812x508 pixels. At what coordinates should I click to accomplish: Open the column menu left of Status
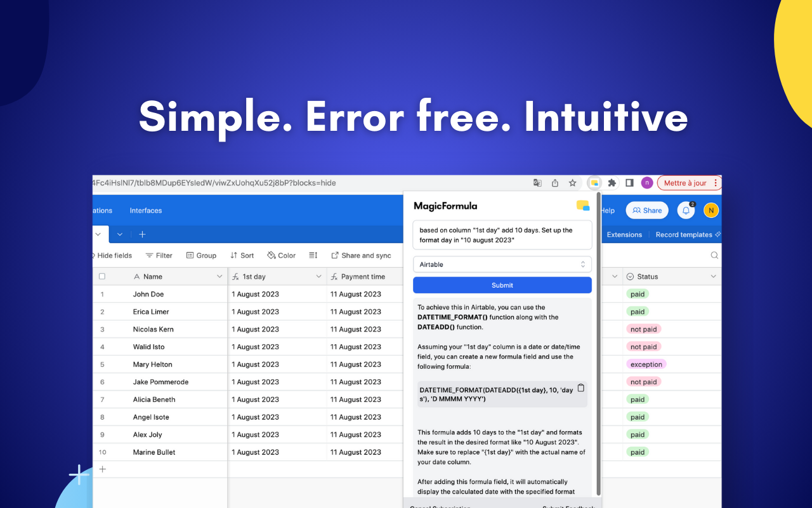point(614,277)
